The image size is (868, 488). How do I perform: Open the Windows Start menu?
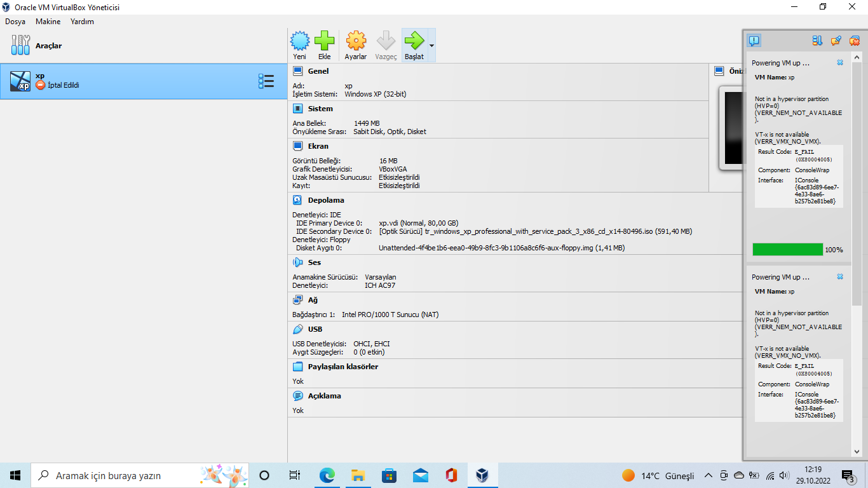(x=15, y=475)
